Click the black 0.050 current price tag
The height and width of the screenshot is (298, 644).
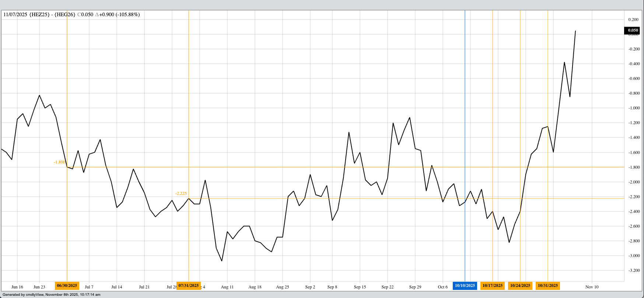(x=633, y=31)
